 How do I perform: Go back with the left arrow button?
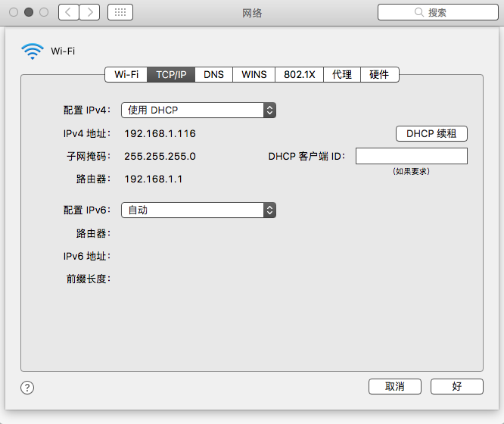[69, 12]
